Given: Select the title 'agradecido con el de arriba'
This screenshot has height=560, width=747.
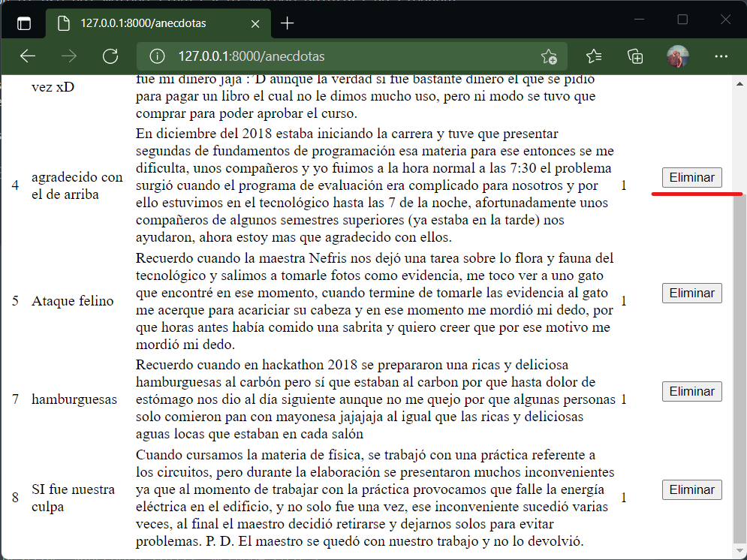Looking at the screenshot, I should point(77,185).
